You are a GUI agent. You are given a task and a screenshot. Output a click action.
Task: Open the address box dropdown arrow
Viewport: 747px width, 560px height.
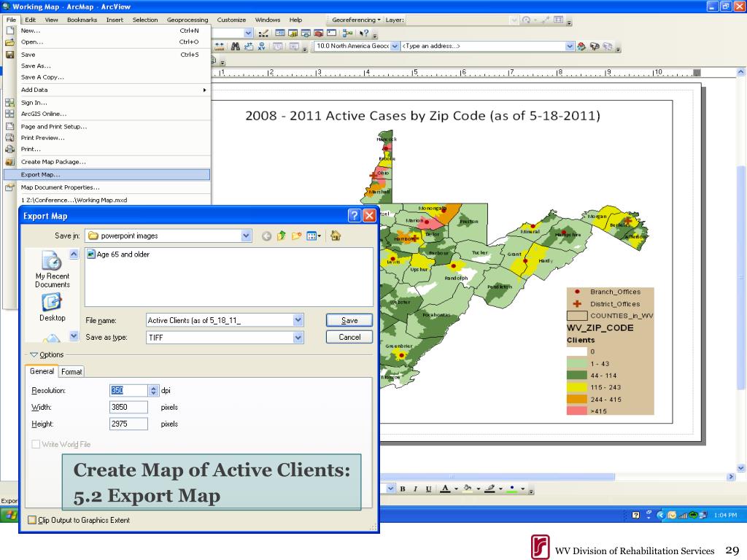pos(570,46)
